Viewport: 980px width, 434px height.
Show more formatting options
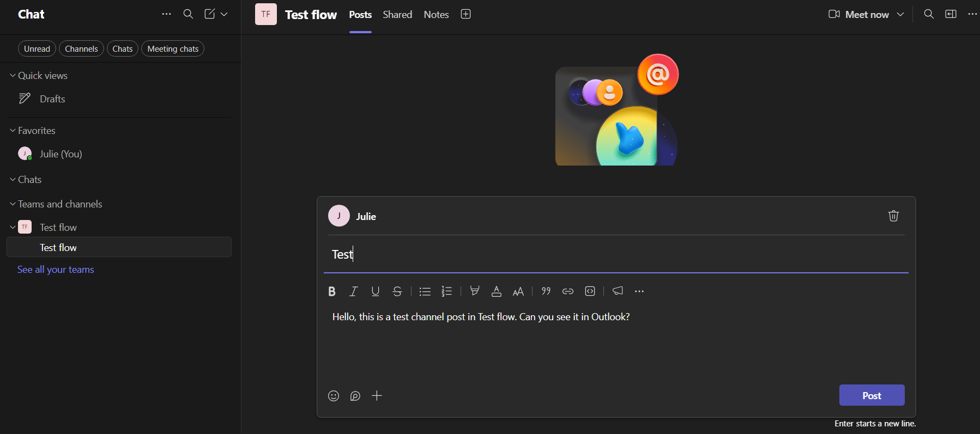(639, 291)
